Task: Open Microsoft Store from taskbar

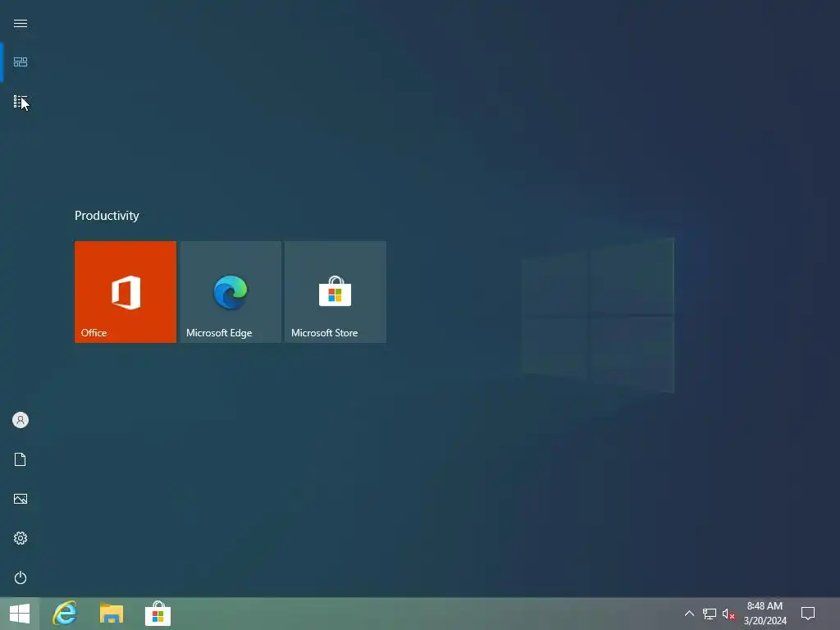Action: (x=158, y=614)
